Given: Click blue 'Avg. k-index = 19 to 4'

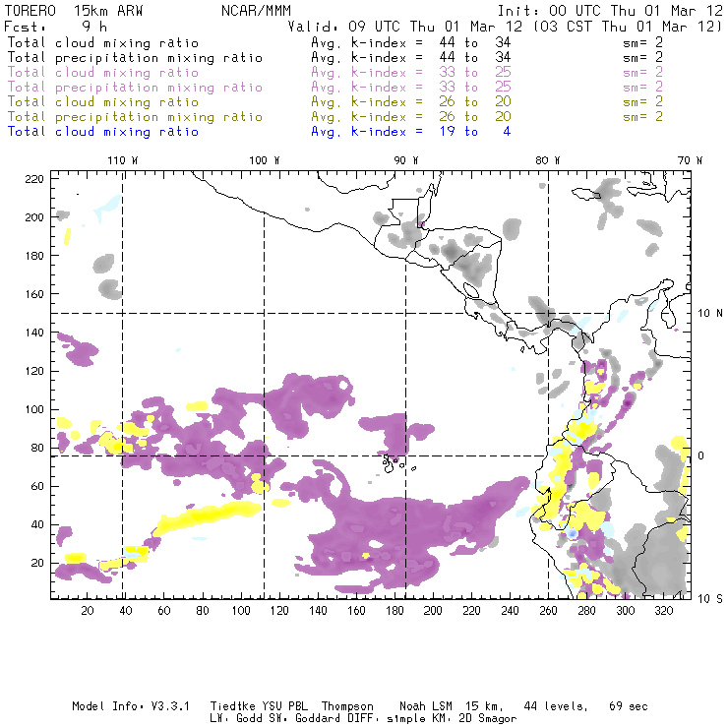Looking at the screenshot, I should [x=411, y=132].
